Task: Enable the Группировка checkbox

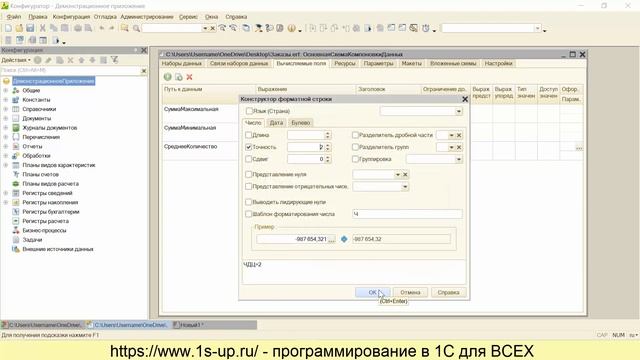Action: click(355, 159)
